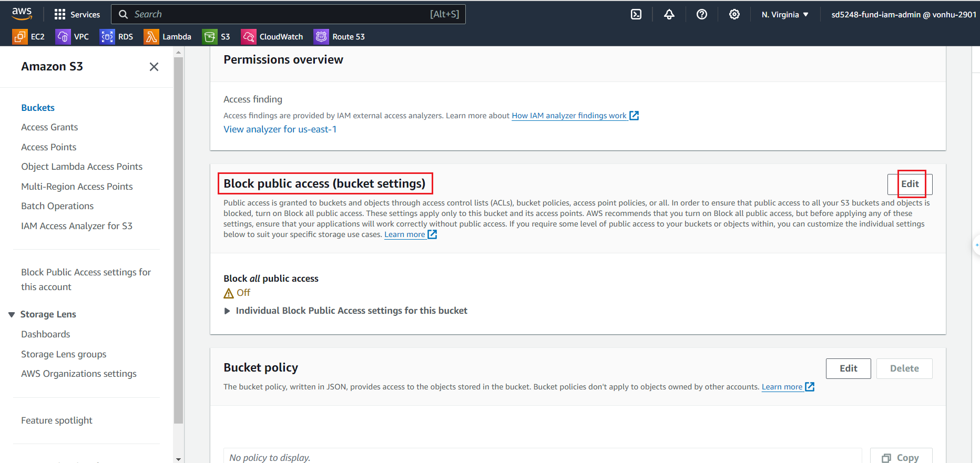This screenshot has width=980, height=463.
Task: Open Learn more under Block public access
Action: pyautogui.click(x=405, y=234)
